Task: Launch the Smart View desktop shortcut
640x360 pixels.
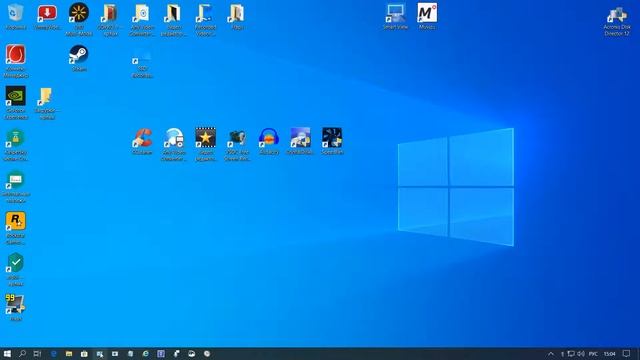Action: click(396, 13)
